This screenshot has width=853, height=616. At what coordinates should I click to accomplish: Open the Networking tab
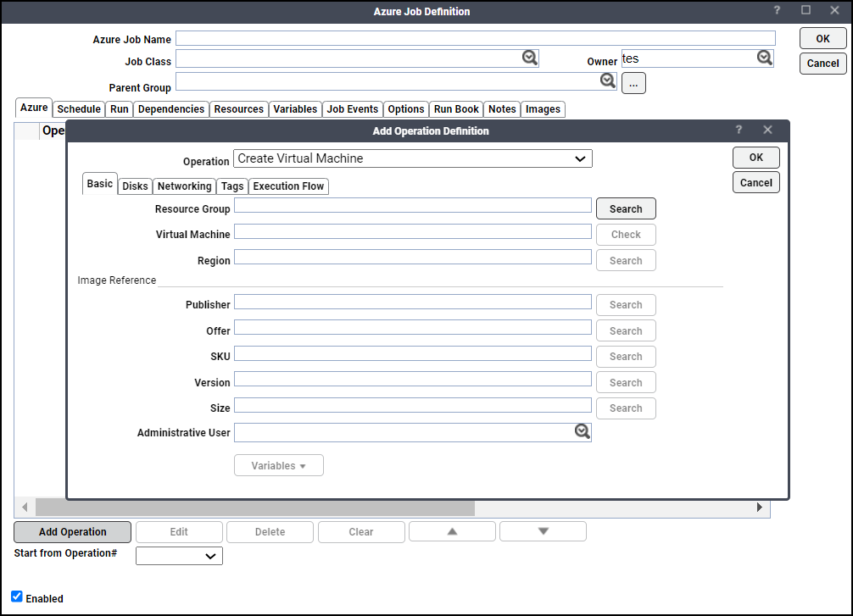(x=184, y=186)
